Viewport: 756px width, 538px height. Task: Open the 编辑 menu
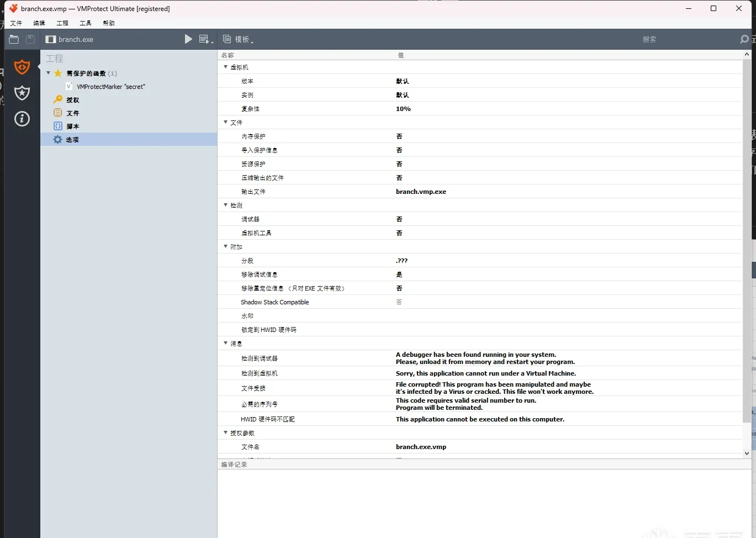click(39, 23)
